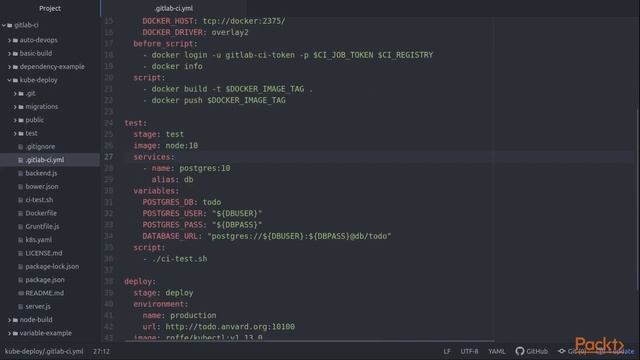
Task: Click the migrations folder icon
Action: click(21, 107)
